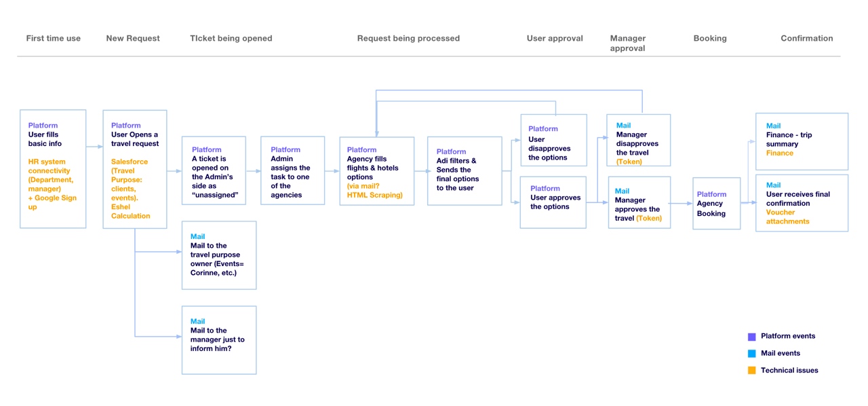The width and height of the screenshot is (868, 406).
Task: Click the "Finance - trip summary" mail box
Action: click(x=802, y=141)
